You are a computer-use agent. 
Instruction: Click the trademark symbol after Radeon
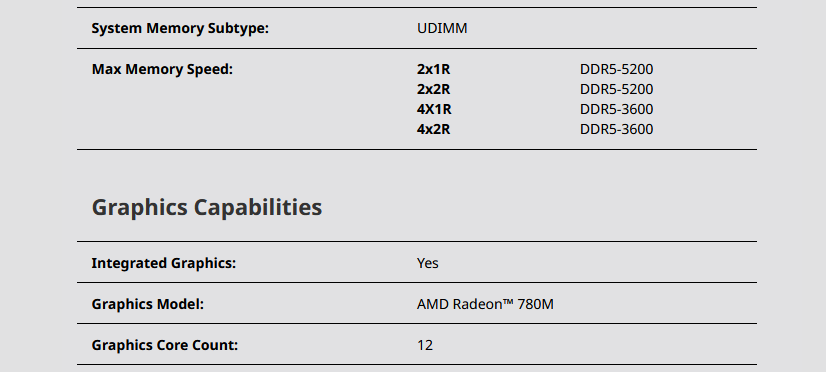(508, 302)
